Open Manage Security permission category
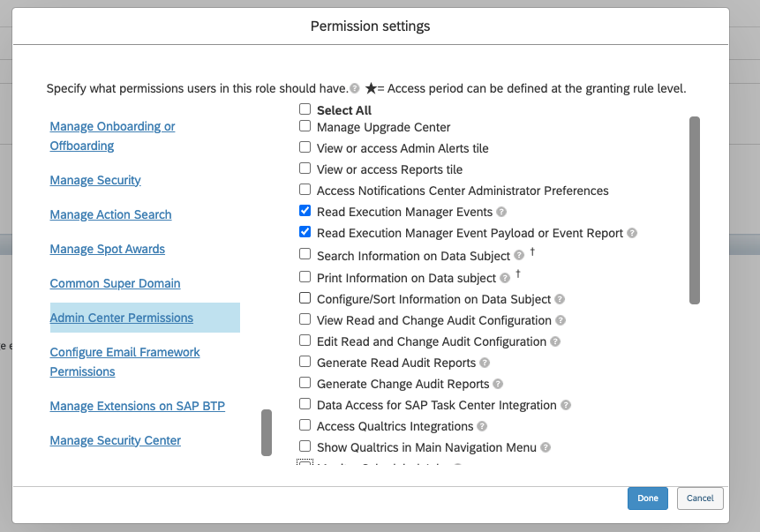The height and width of the screenshot is (532, 760). 95,180
